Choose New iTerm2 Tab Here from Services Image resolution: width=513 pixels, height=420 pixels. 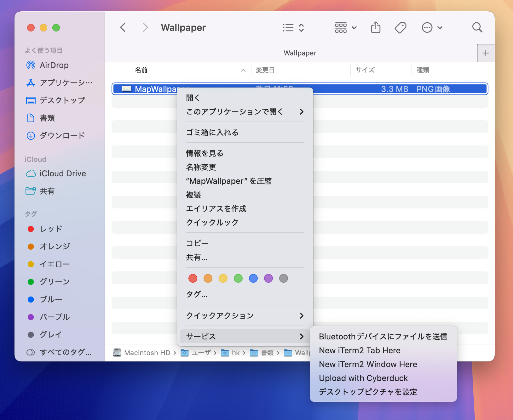pos(360,350)
